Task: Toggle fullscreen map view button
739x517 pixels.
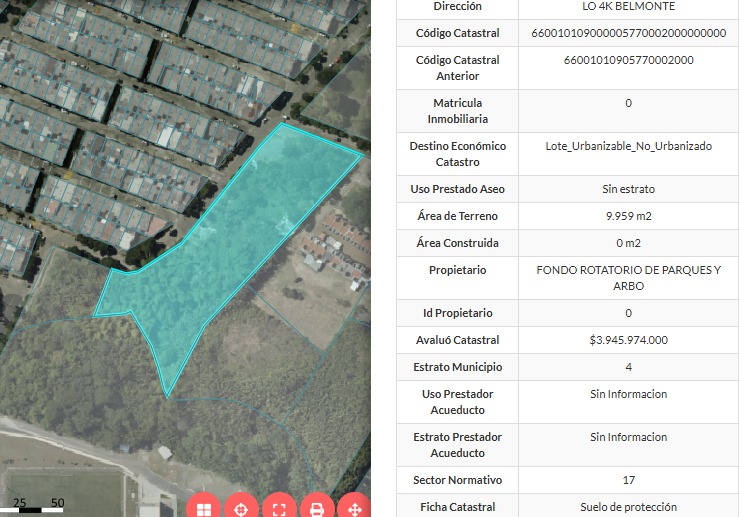Action: pos(279,508)
